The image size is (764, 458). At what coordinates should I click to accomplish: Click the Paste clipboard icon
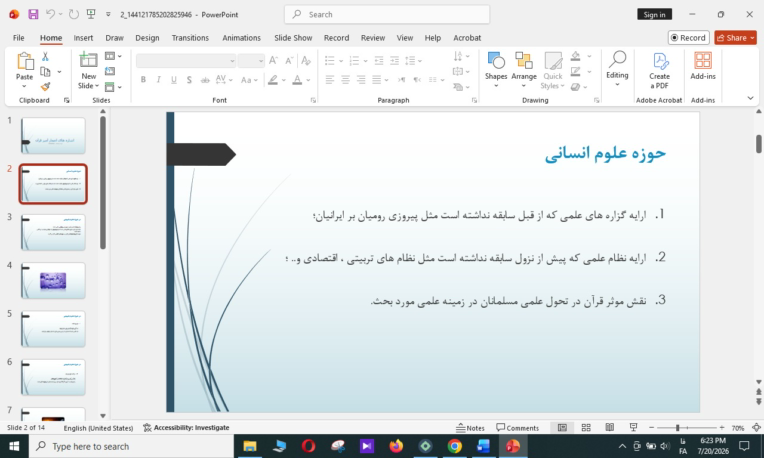24,62
